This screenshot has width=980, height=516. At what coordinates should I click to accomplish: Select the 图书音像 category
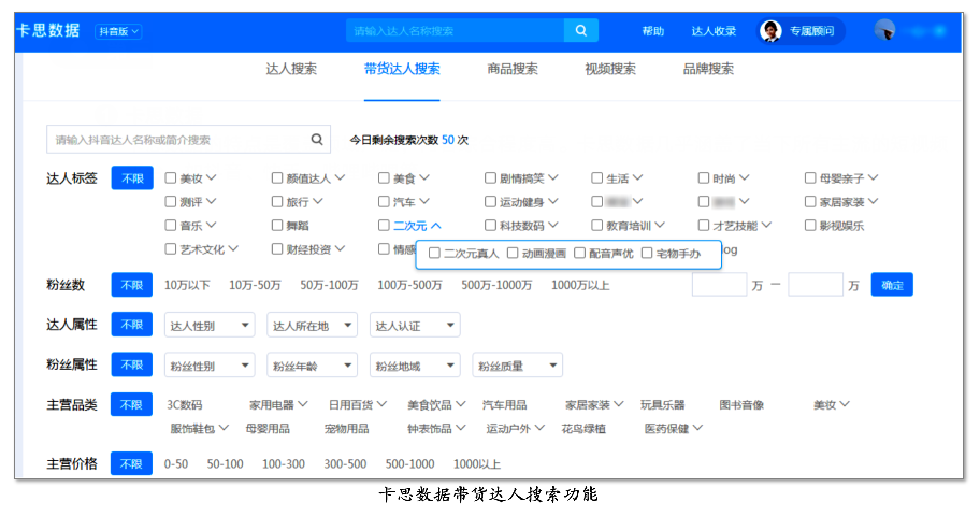pyautogui.click(x=741, y=405)
